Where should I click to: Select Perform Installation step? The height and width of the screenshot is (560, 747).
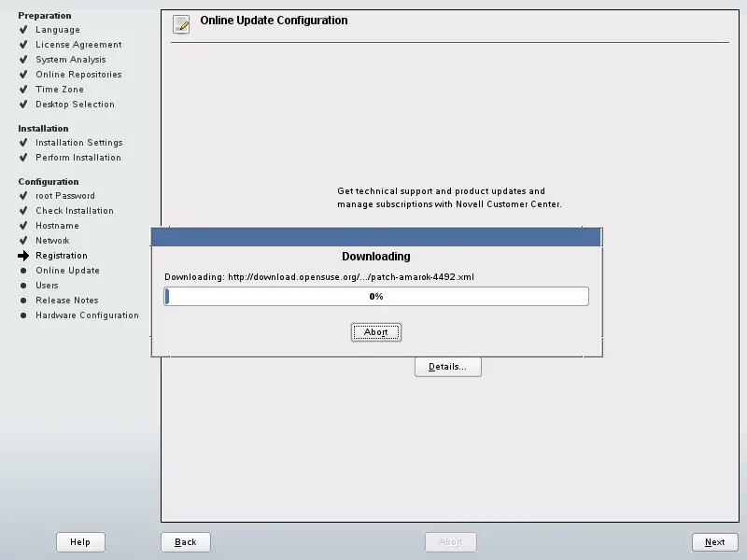(78, 158)
